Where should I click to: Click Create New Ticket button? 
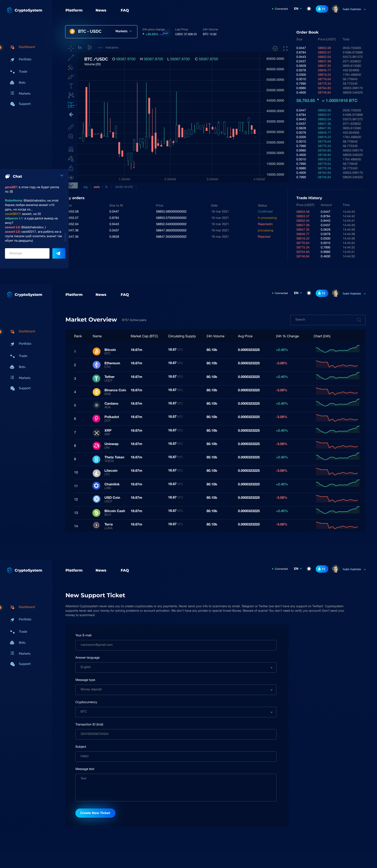click(x=95, y=813)
